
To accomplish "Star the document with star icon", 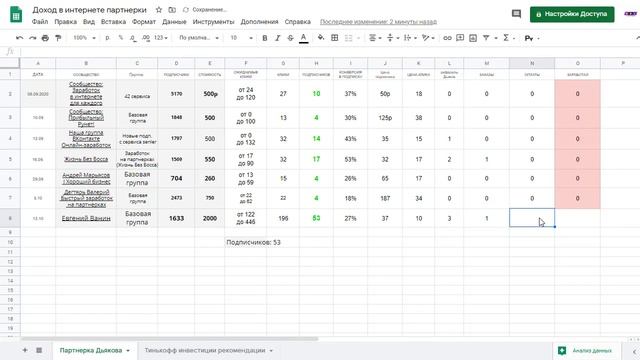I will coord(159,9).
